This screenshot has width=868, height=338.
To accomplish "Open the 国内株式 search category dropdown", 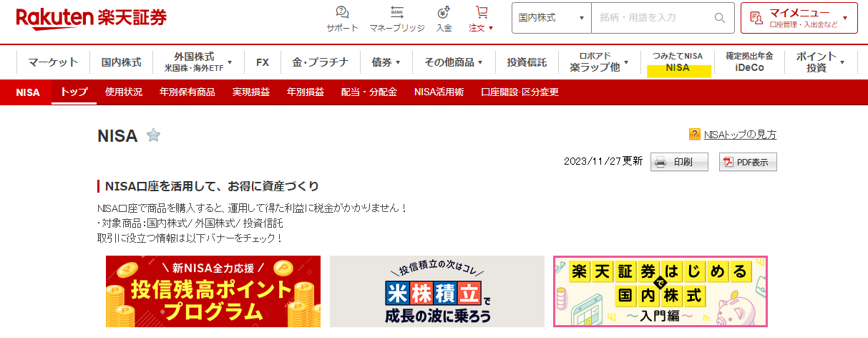I will [551, 18].
